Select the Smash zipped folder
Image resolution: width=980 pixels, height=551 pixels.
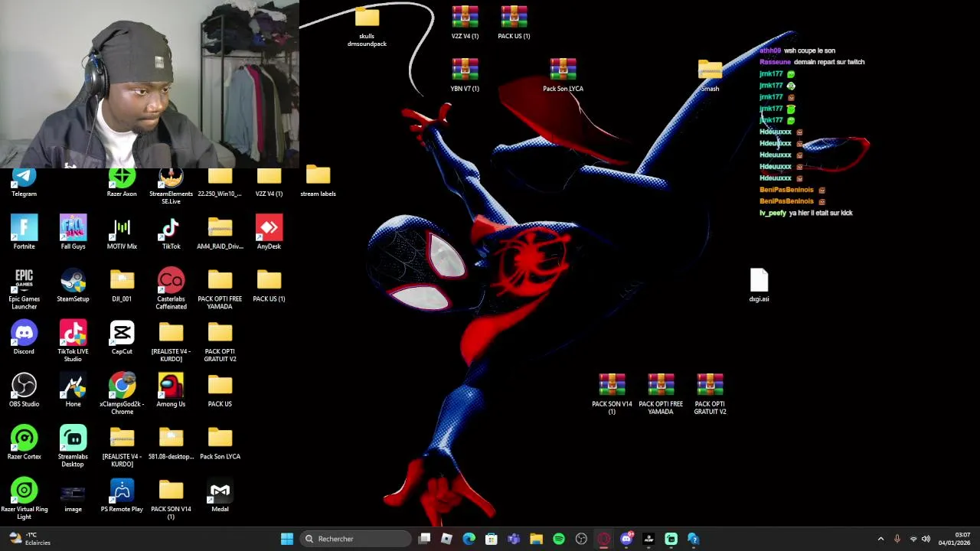710,75
